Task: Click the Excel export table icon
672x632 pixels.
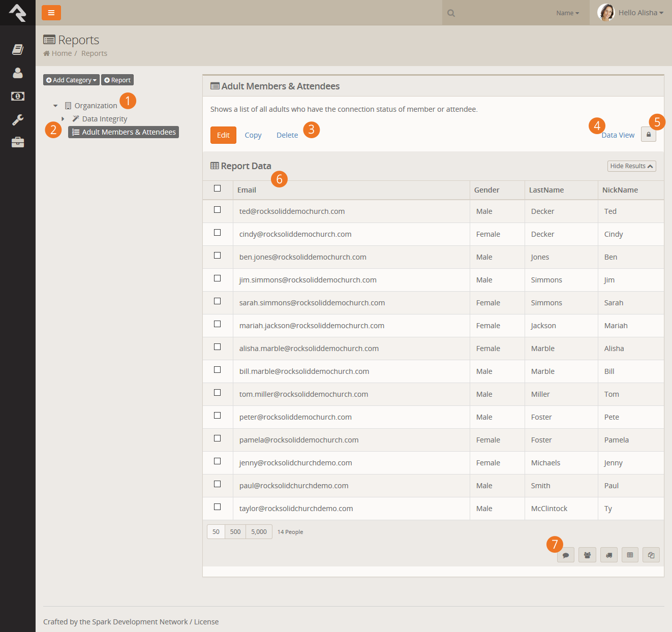Action: click(x=630, y=555)
